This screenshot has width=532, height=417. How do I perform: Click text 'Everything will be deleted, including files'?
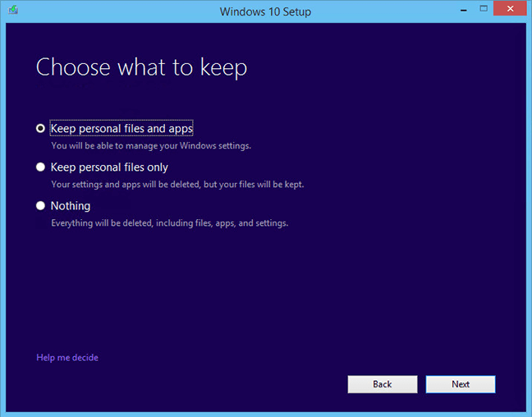tap(131, 223)
